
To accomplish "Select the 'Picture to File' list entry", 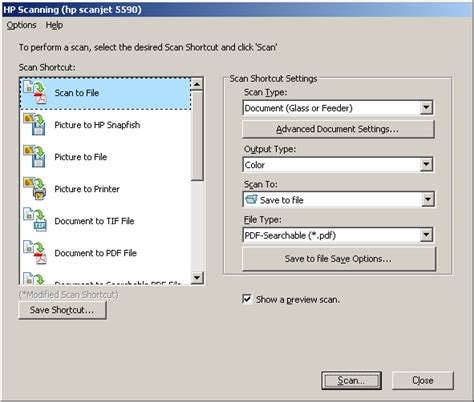I will pos(105,157).
